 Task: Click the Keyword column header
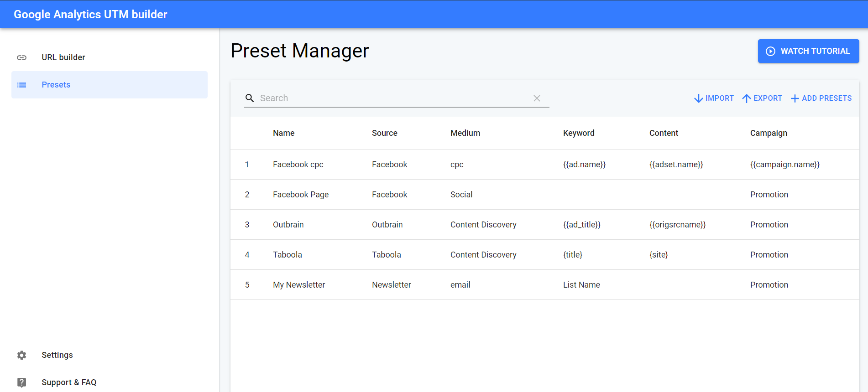pos(579,133)
